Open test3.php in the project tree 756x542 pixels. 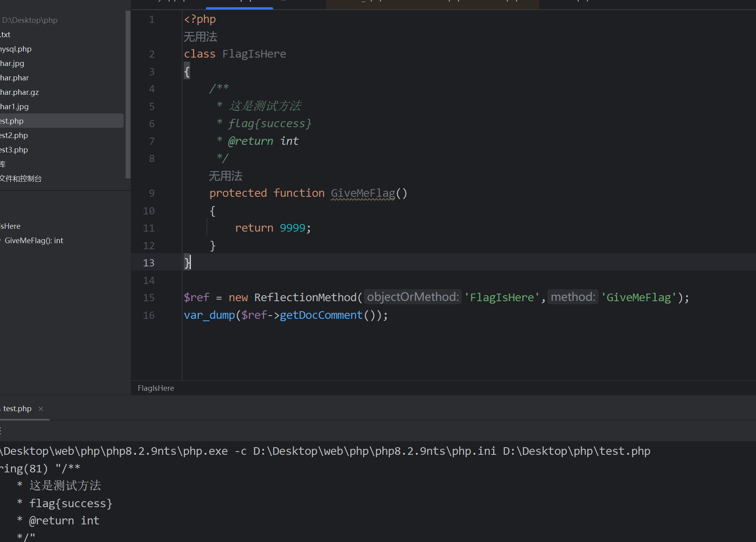click(14, 150)
